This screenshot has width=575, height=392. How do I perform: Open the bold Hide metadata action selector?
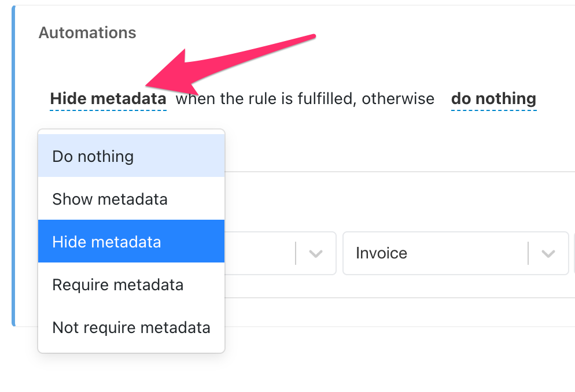(108, 99)
